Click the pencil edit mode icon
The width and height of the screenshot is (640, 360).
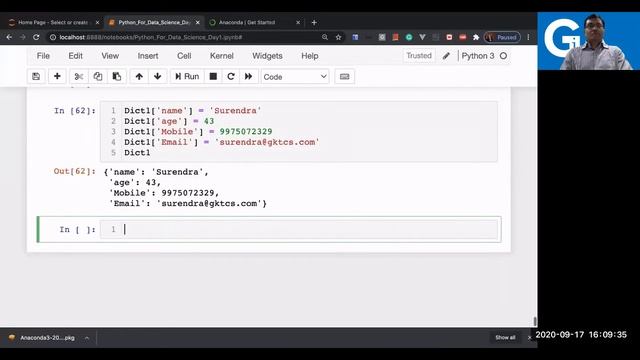tap(446, 56)
